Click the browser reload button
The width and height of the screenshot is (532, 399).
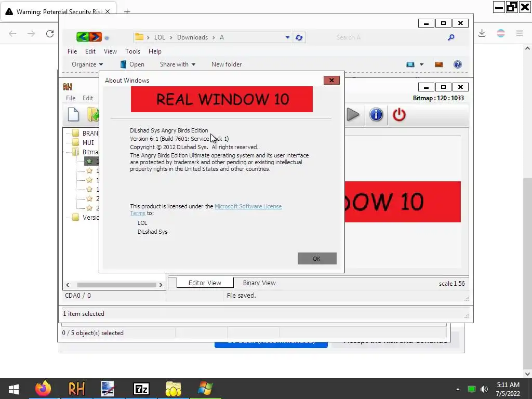click(50, 33)
